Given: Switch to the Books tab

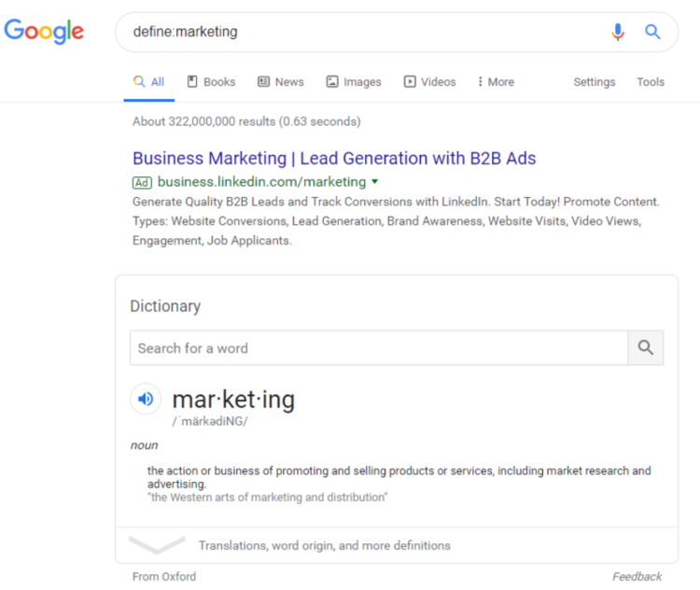Looking at the screenshot, I should [x=211, y=82].
